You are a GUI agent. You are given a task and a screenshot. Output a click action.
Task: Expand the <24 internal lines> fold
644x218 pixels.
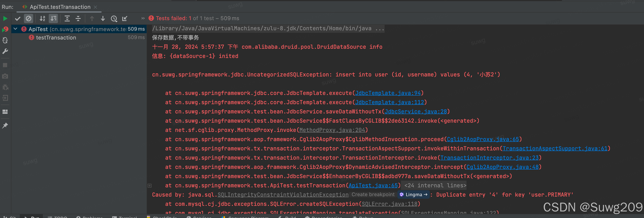click(x=435, y=185)
